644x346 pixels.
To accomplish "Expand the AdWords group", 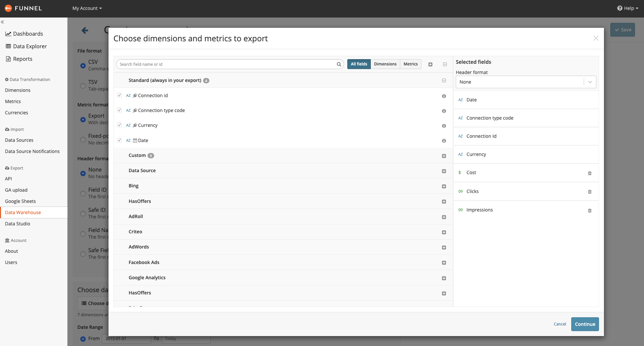I will 444,248.
